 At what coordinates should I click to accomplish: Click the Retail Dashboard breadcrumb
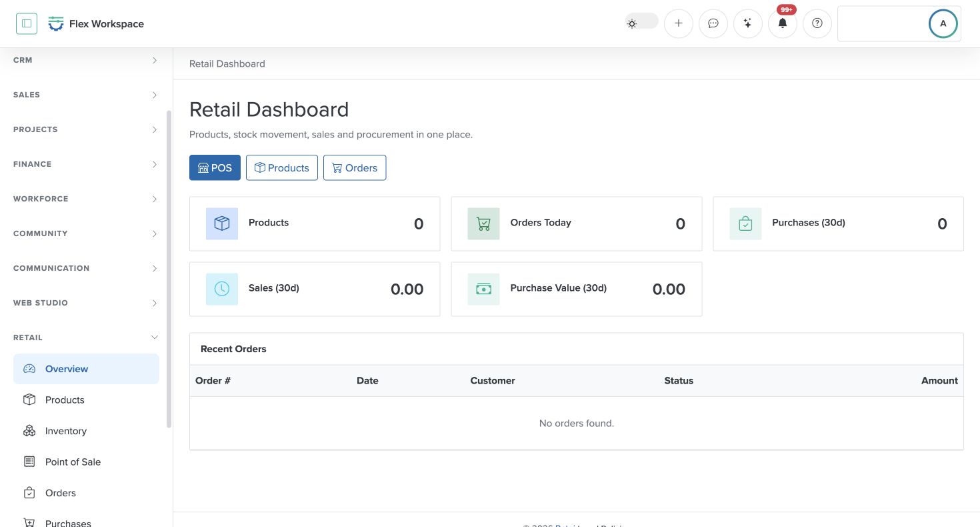[227, 64]
